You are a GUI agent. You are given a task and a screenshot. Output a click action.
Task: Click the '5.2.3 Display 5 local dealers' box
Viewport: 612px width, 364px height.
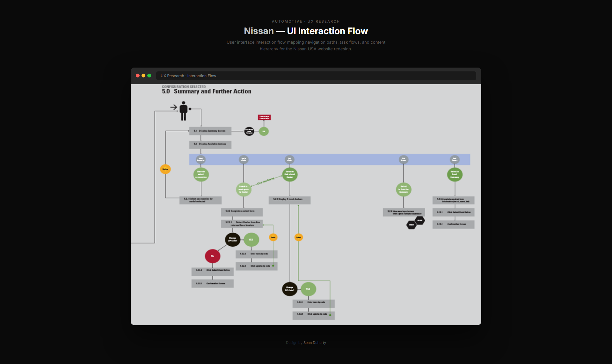tap(289, 200)
